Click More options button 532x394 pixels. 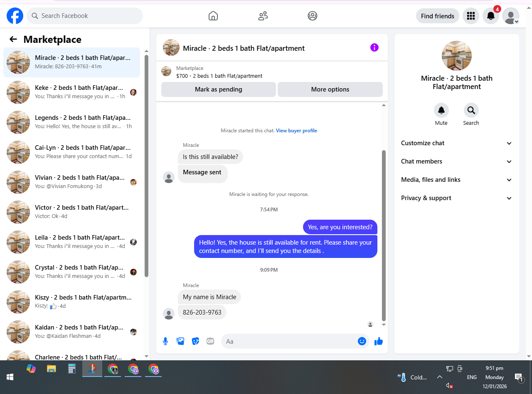pos(330,89)
